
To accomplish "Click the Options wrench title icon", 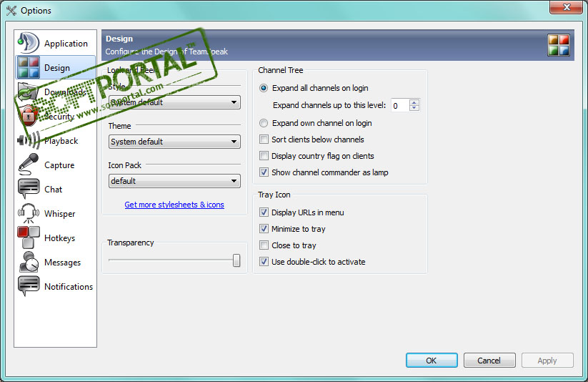I will point(11,11).
